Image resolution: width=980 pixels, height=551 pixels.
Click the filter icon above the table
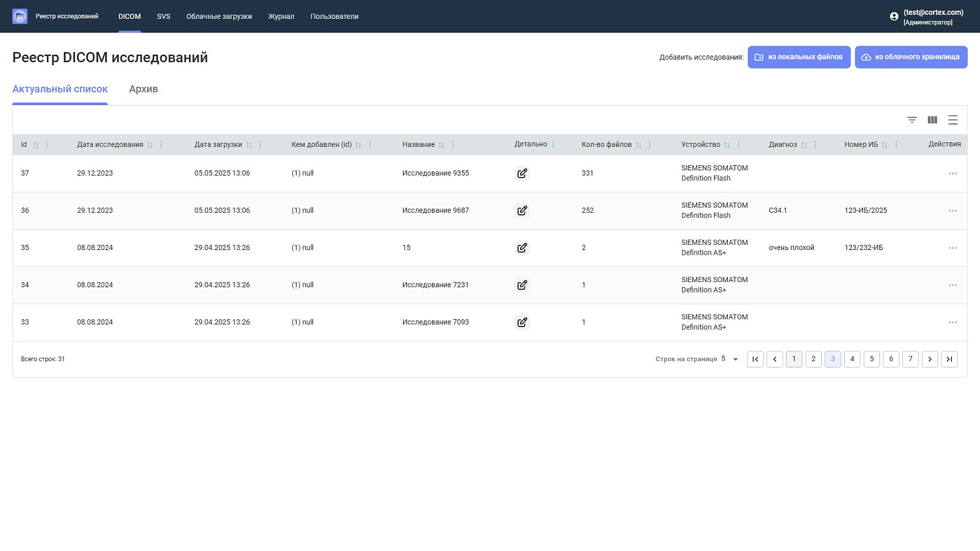[912, 119]
